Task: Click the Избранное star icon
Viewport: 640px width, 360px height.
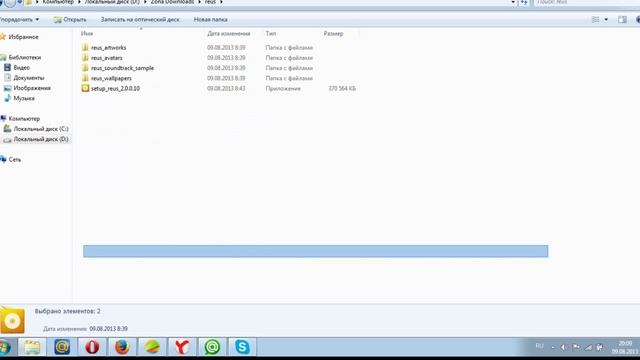Action: [3, 37]
